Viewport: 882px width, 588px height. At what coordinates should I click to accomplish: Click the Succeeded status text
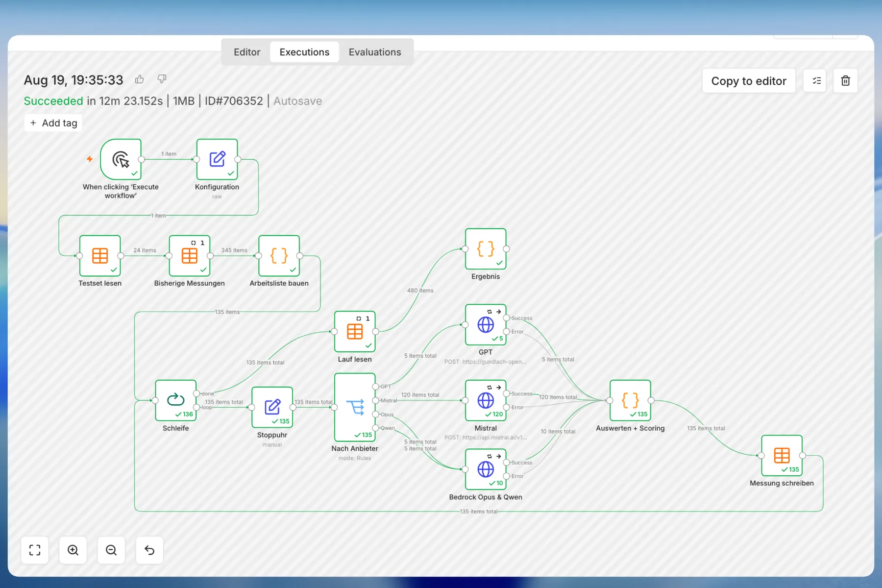[x=53, y=101]
